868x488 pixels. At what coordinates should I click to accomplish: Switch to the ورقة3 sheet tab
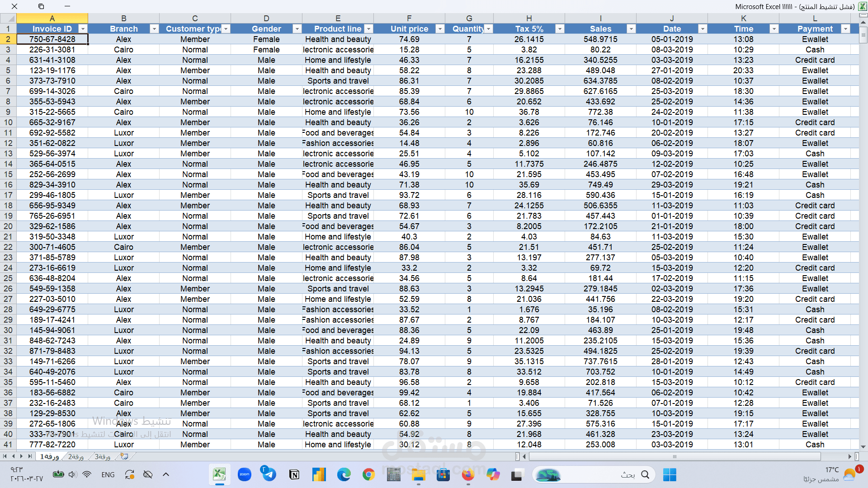(x=103, y=457)
